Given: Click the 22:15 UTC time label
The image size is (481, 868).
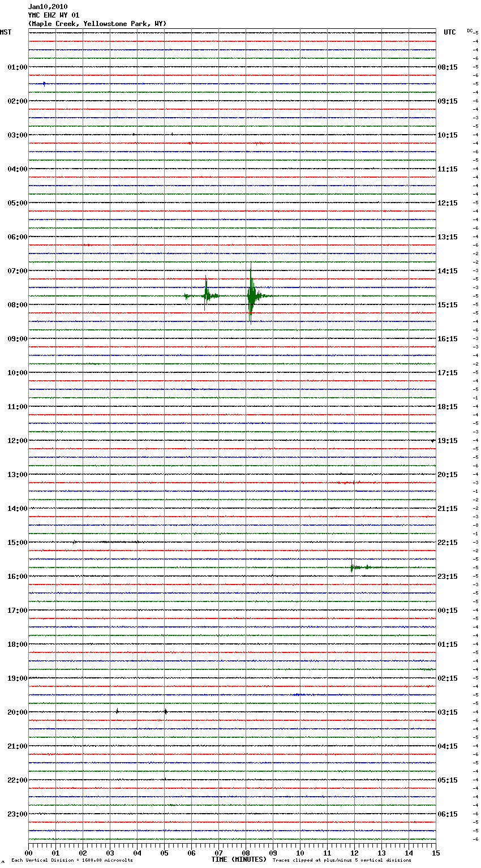Looking at the screenshot, I should coord(448,543).
